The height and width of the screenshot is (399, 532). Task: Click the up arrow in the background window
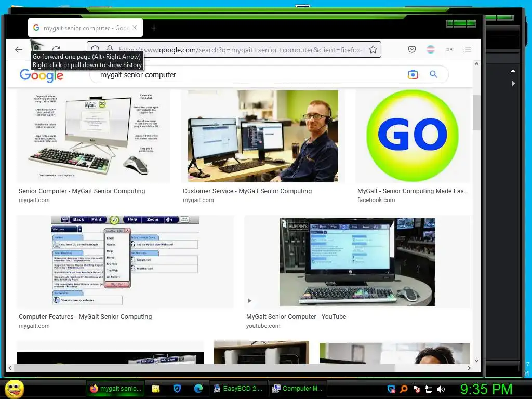[513, 71]
